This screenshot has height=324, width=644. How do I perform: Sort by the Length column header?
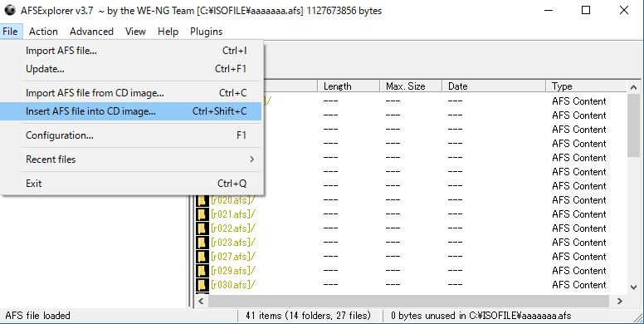point(349,86)
